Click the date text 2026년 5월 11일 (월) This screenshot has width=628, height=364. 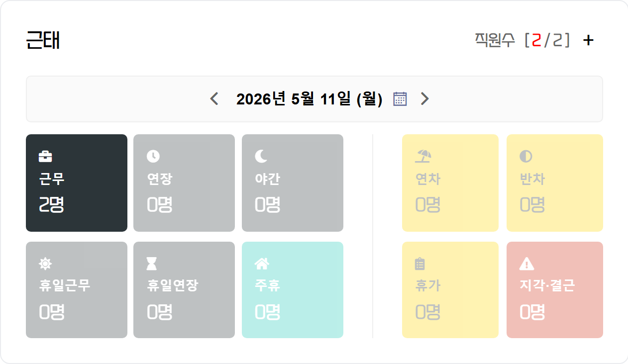point(310,99)
